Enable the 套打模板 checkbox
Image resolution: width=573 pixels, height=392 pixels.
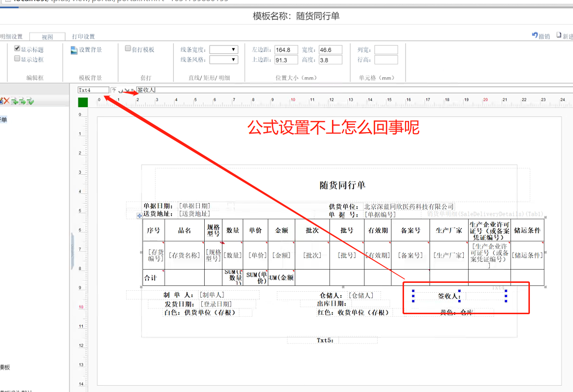[x=128, y=48]
